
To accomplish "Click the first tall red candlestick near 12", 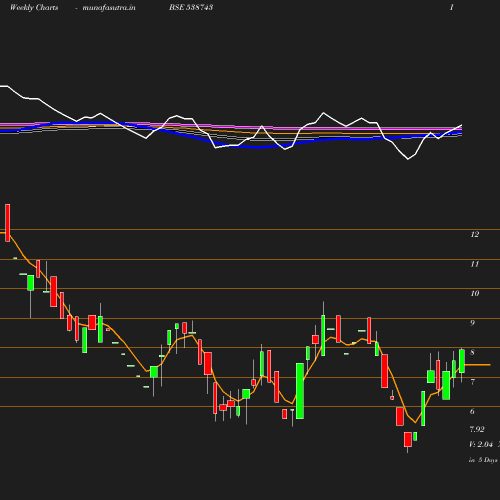I will point(8,223).
